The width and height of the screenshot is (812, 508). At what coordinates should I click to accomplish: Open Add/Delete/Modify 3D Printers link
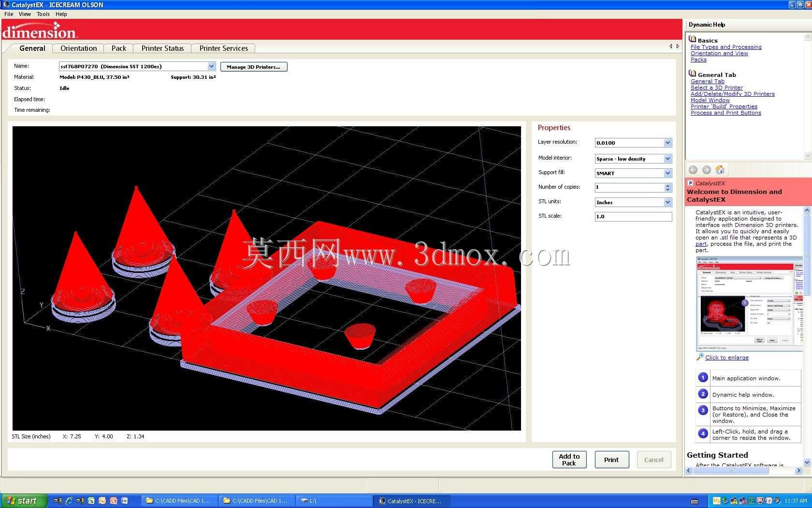(x=733, y=94)
